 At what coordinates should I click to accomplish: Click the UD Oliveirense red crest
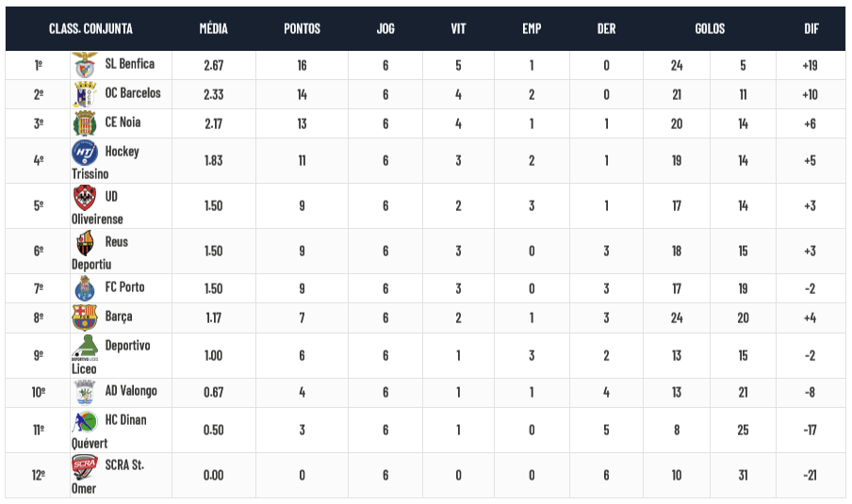point(85,198)
